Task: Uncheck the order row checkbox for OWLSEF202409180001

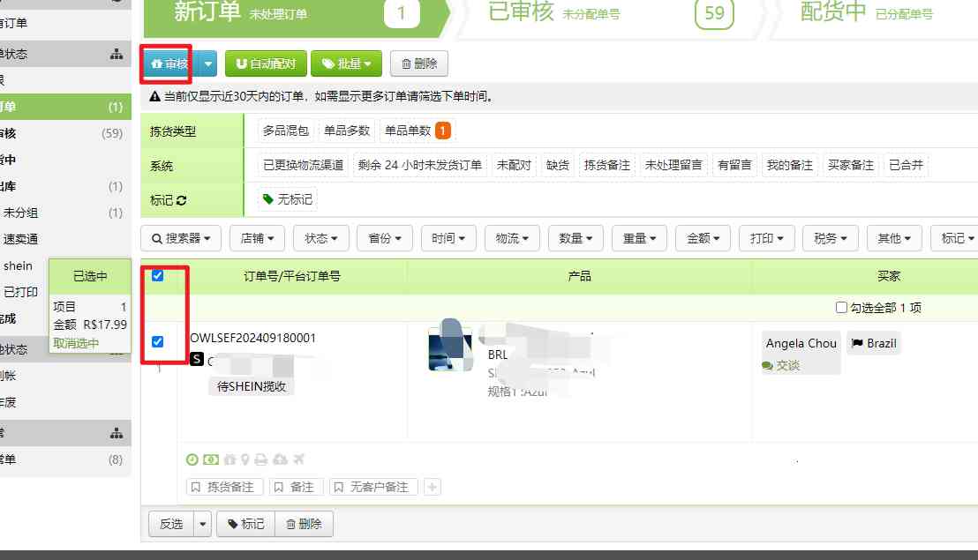Action: 158,344
